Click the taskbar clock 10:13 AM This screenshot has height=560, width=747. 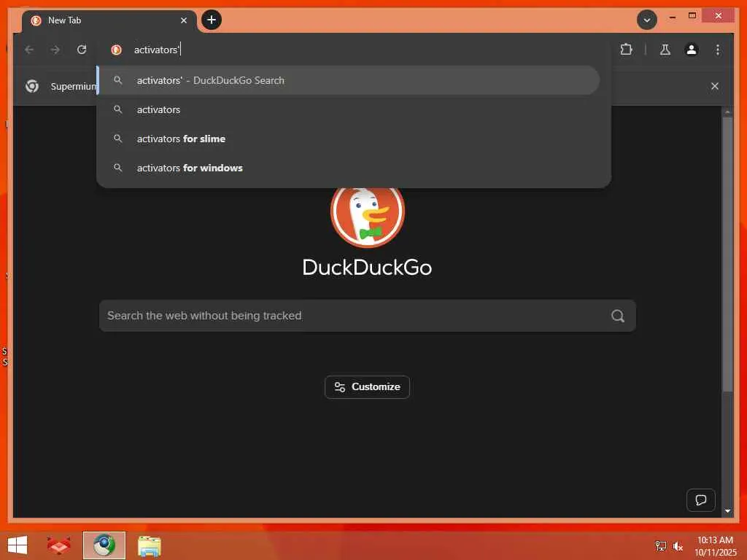(715, 540)
